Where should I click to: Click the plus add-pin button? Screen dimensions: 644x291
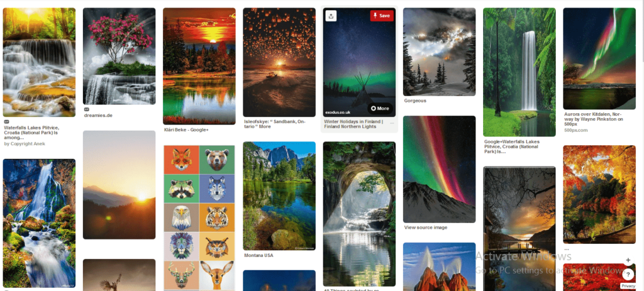point(628,260)
